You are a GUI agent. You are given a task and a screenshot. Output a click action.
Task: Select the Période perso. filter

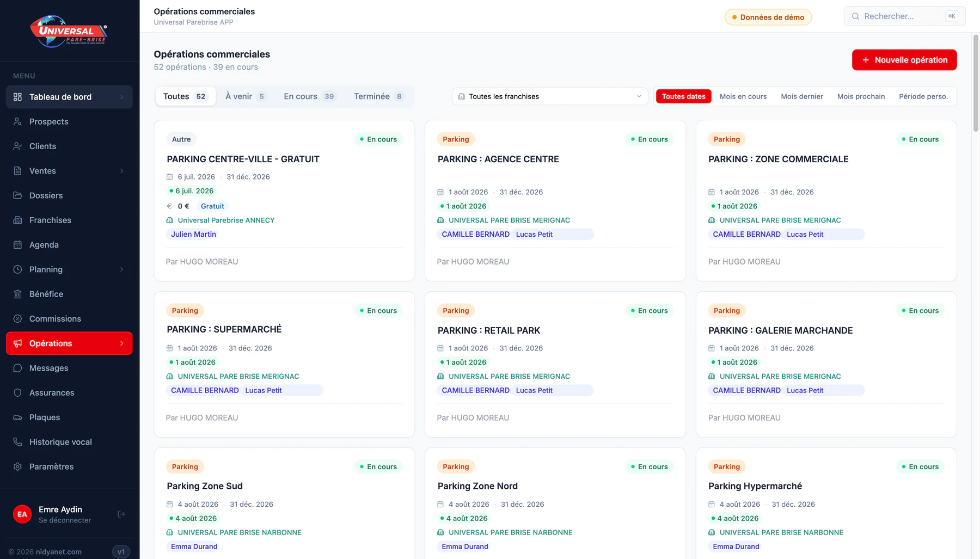923,96
